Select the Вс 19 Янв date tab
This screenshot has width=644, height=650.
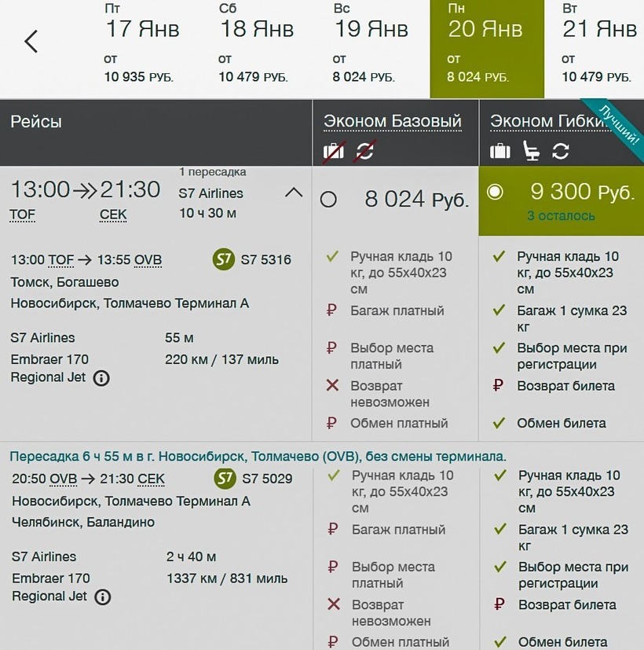371,49
